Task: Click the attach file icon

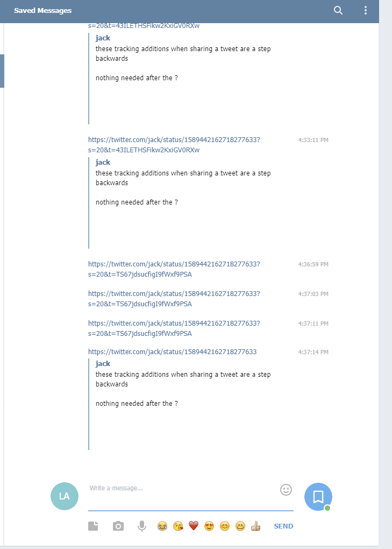Action: [94, 526]
